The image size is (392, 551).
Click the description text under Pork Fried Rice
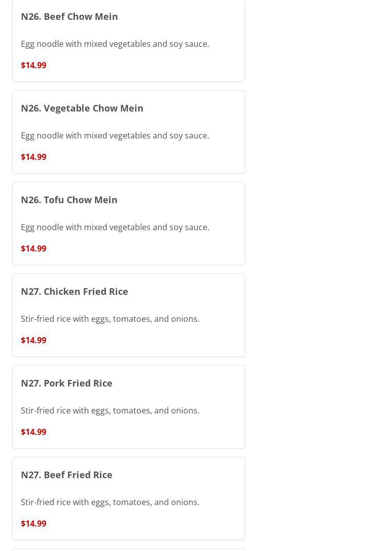coord(110,410)
